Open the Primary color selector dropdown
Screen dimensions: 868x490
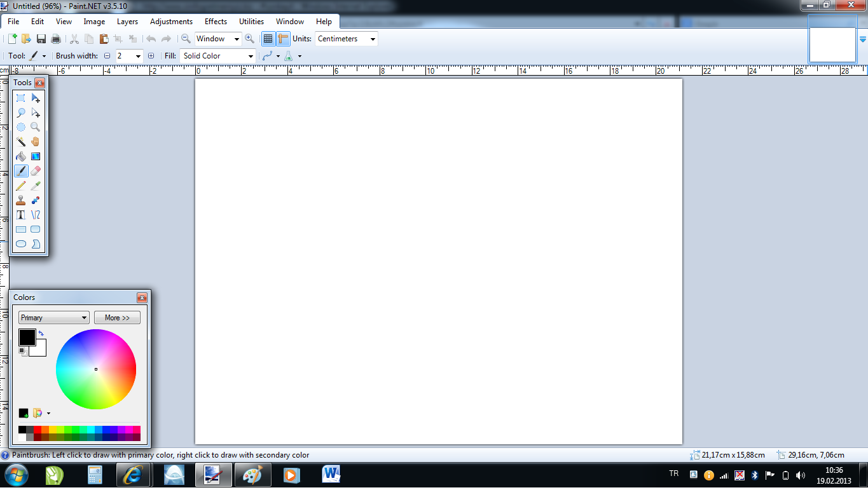[x=53, y=318]
